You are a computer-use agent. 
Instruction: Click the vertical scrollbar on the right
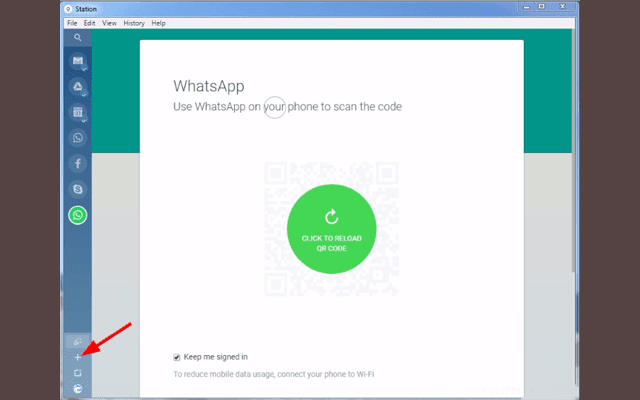(x=573, y=150)
